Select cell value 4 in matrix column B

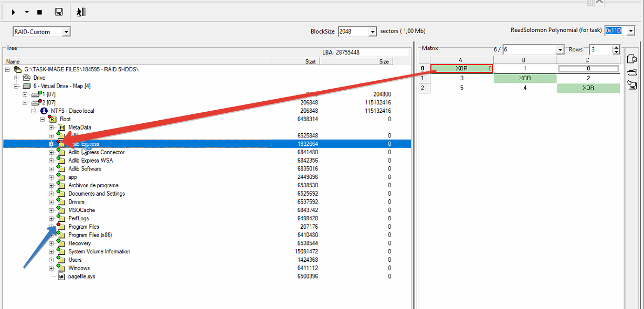[x=525, y=88]
